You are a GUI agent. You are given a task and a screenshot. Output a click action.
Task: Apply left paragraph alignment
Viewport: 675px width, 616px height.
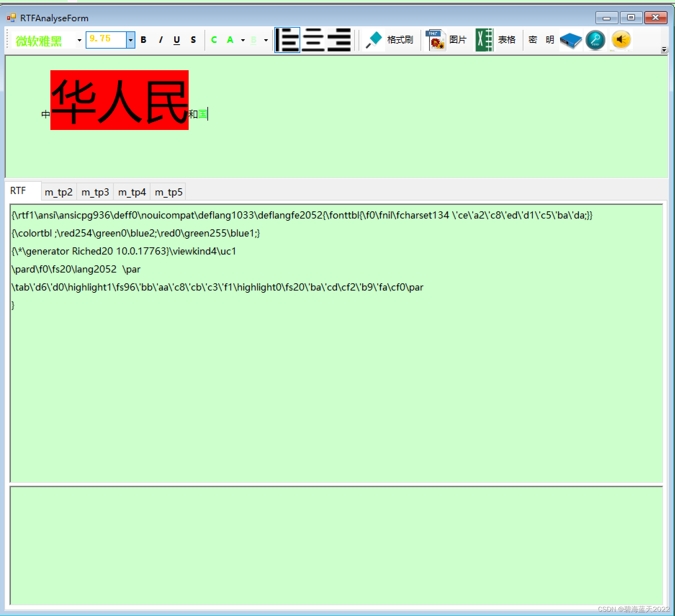point(287,40)
